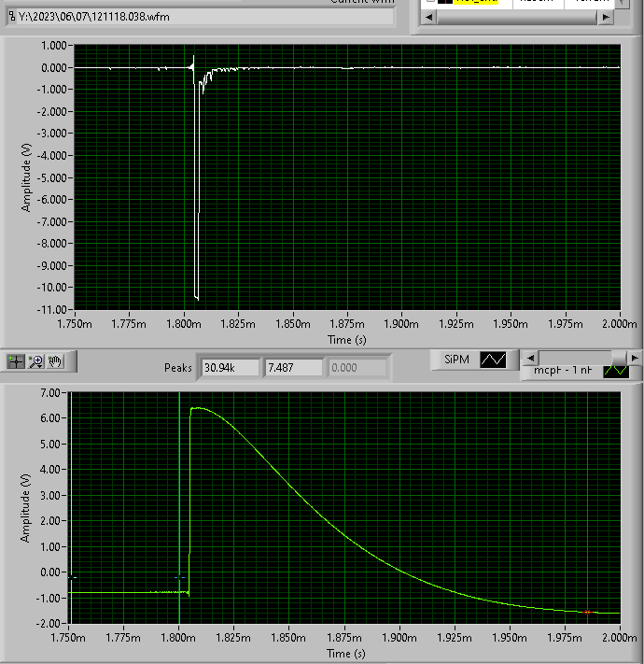Click the Peaks field showing 7.487

pos(294,368)
